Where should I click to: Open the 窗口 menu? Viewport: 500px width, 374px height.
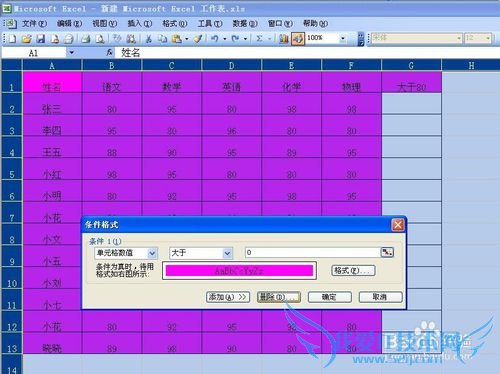coord(280,23)
